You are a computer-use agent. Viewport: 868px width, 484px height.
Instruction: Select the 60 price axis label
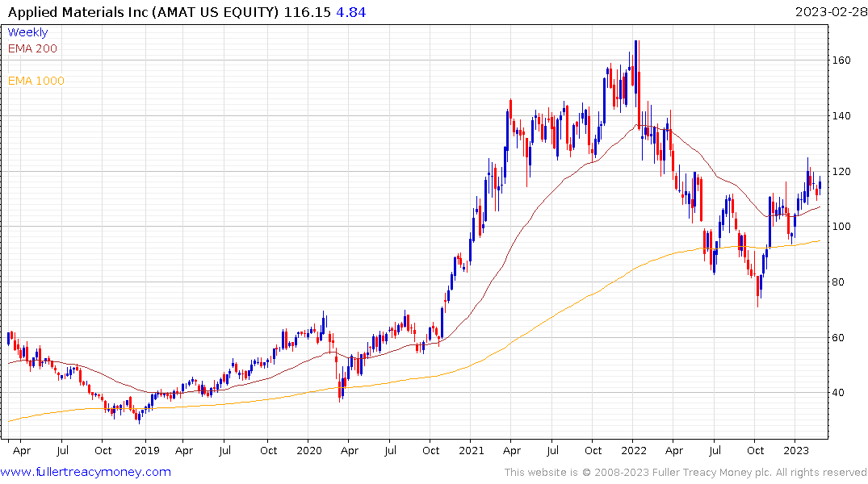point(838,337)
